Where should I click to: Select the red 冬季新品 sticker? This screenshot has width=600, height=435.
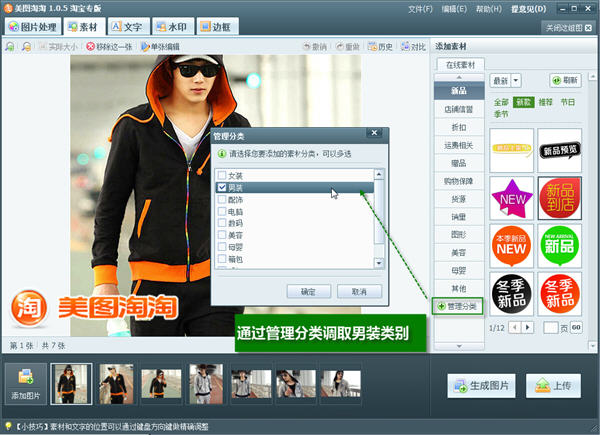click(560, 294)
